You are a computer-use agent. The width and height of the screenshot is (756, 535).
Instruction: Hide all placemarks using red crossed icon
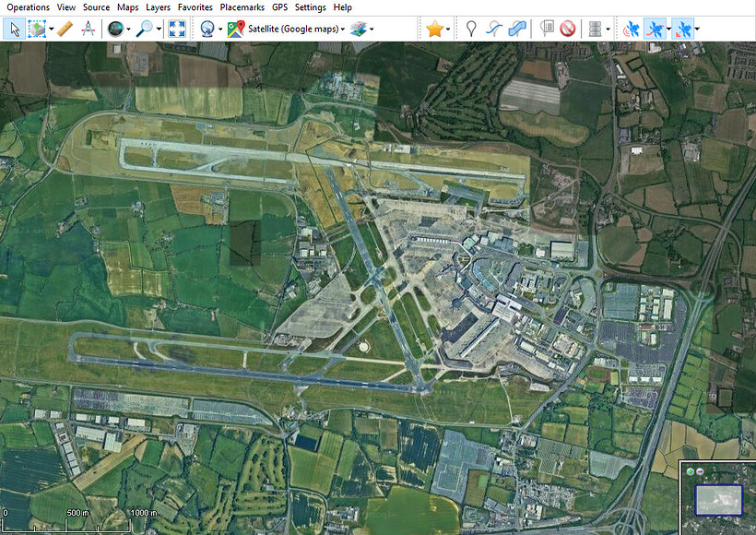click(568, 29)
